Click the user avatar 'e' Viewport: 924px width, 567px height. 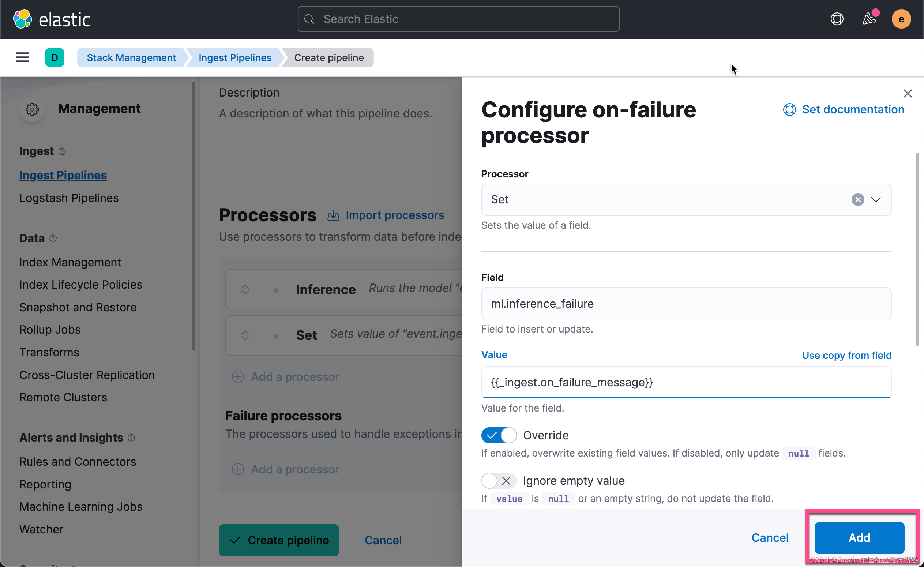click(x=901, y=19)
